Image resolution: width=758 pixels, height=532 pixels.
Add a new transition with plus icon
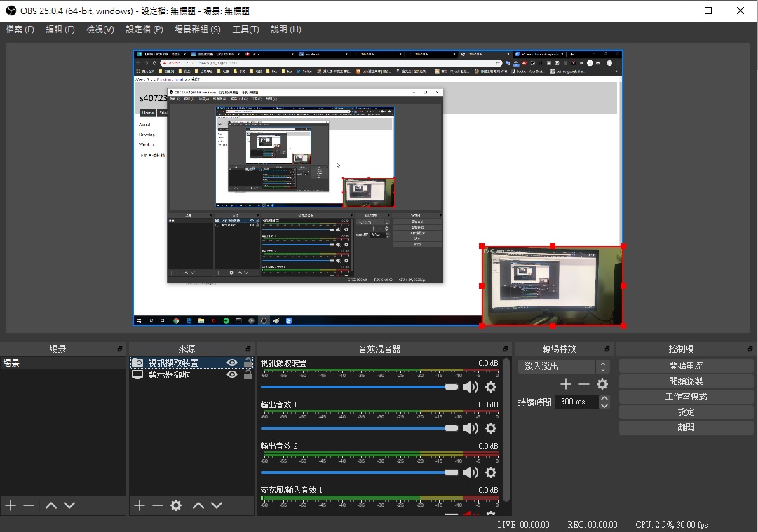point(566,384)
